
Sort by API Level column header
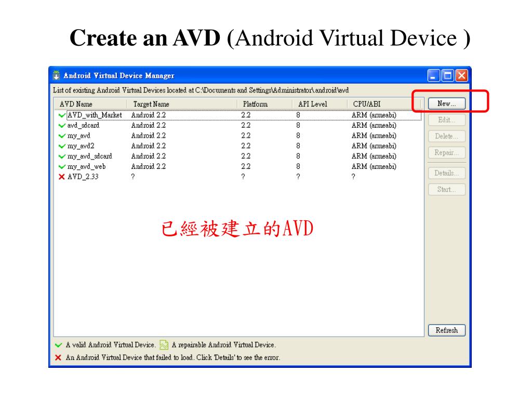[320, 104]
